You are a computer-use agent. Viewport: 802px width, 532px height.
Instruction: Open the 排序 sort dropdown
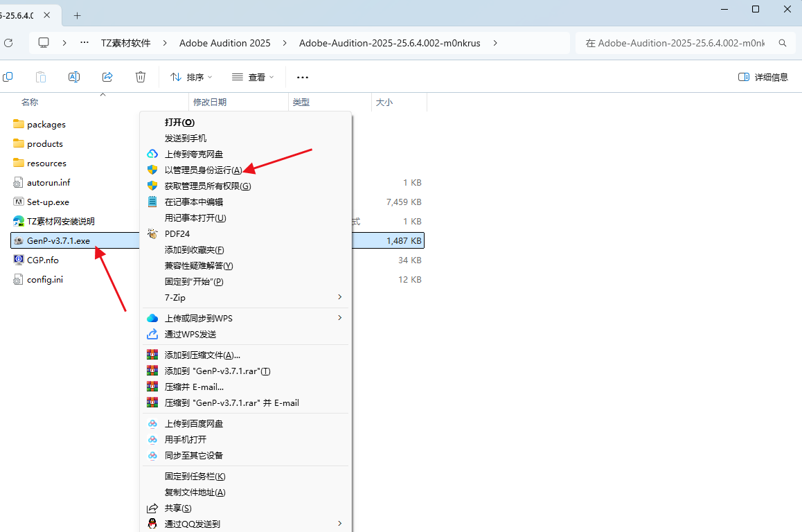(x=191, y=78)
